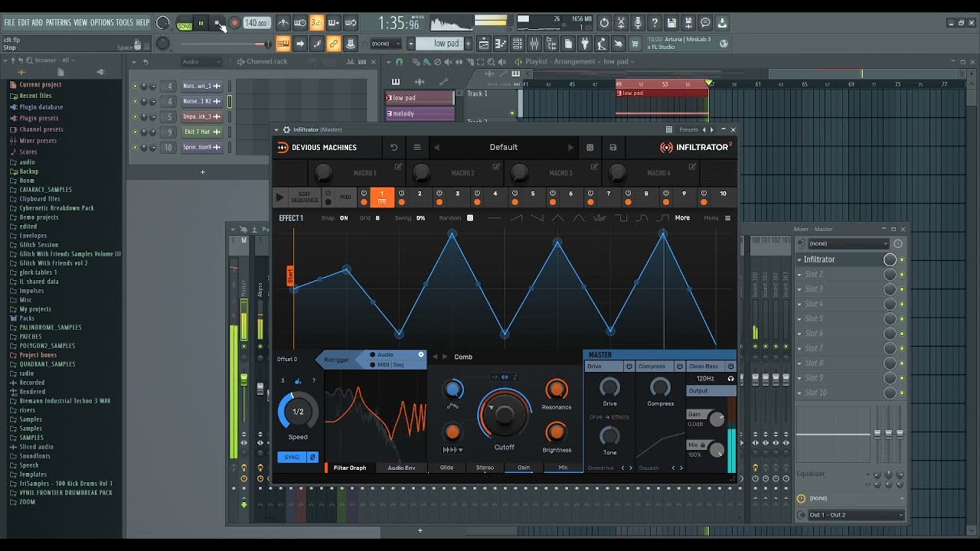The width and height of the screenshot is (980, 551).
Task: Open the (none) dropdown in the Mixer - Master panel
Action: pos(848,243)
